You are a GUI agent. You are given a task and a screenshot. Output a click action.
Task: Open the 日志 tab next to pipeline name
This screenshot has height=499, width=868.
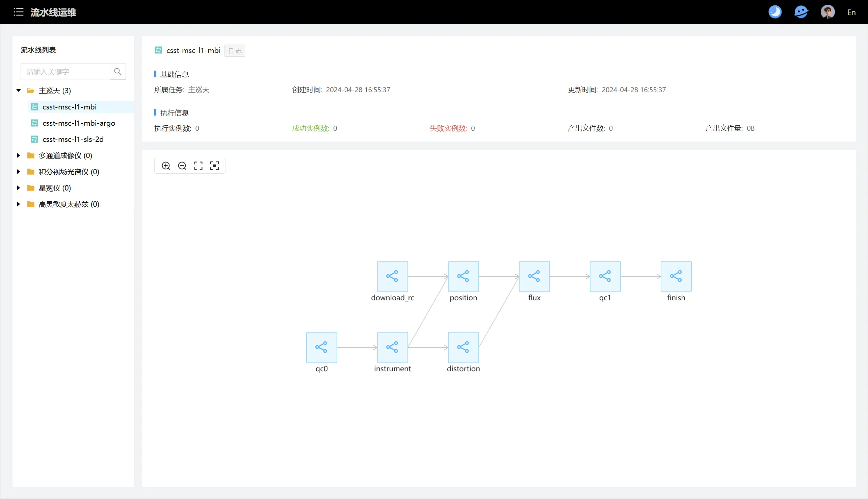click(x=235, y=51)
